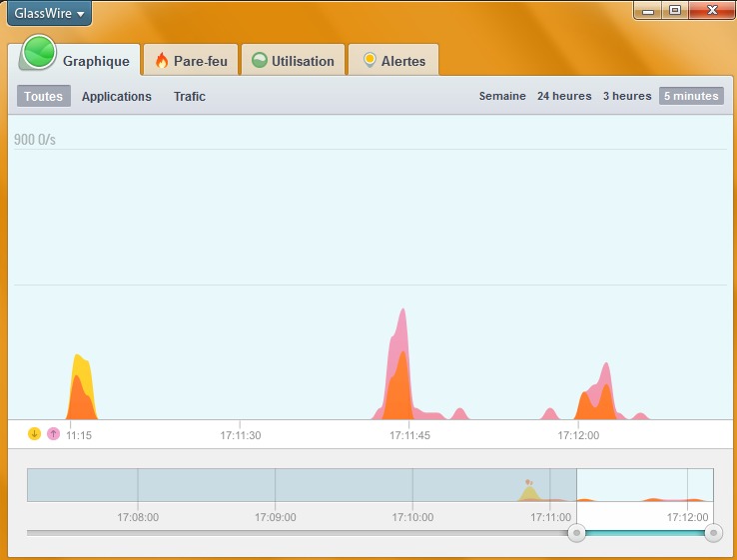Minimize the GlassWire window

(648, 10)
